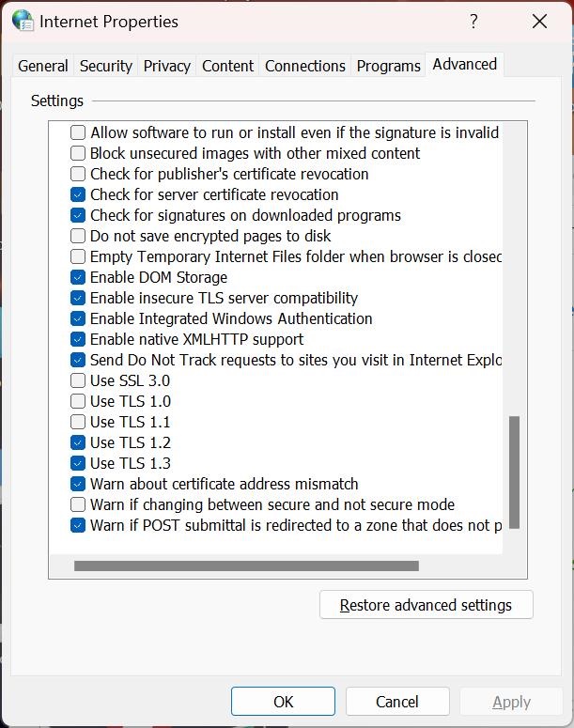Enable Use TLS 1.0 option
Viewport: 574px width, 728px height.
tap(78, 401)
